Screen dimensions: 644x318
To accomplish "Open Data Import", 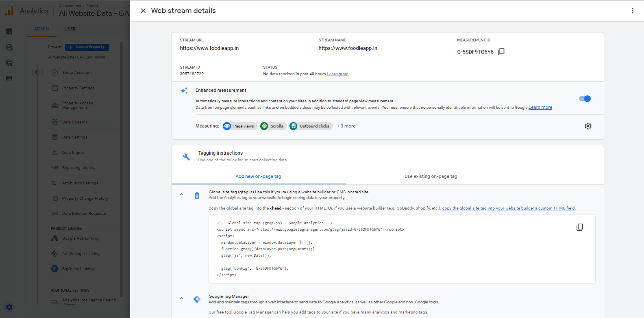I will tap(73, 153).
